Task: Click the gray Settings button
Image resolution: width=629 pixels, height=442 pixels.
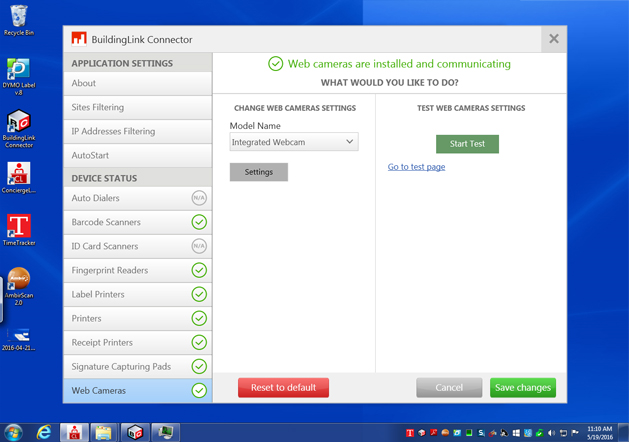Action: [259, 172]
